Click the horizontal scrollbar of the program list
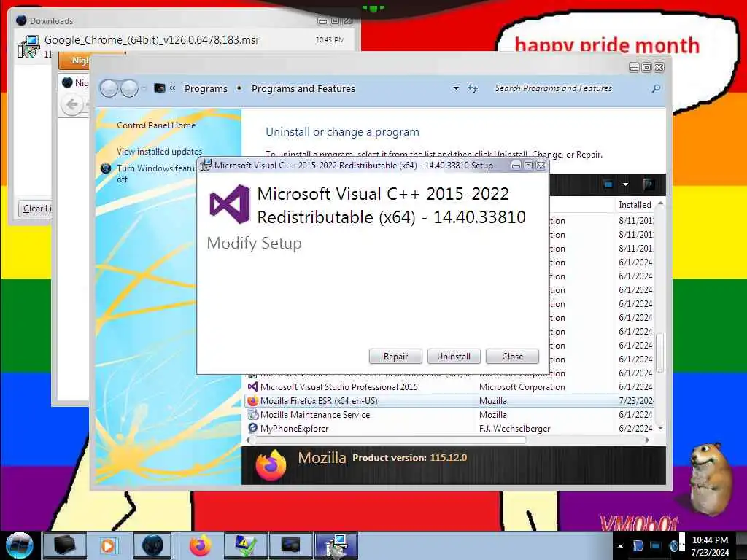 (391, 440)
